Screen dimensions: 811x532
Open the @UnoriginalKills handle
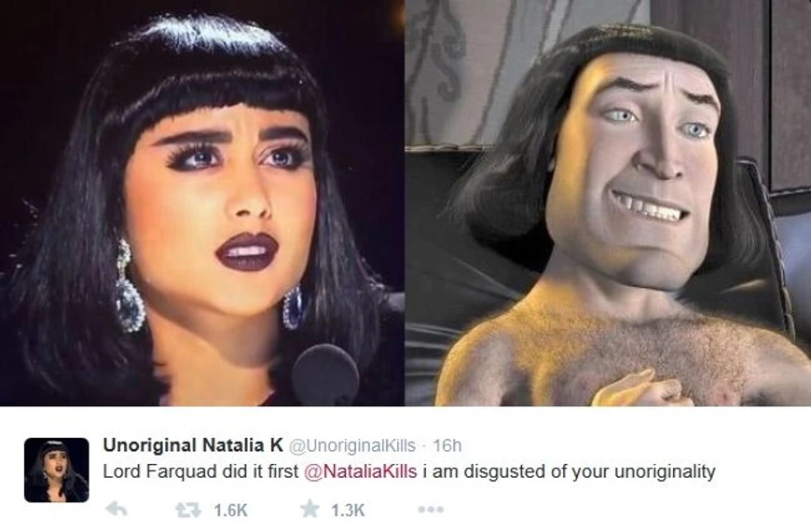point(352,445)
